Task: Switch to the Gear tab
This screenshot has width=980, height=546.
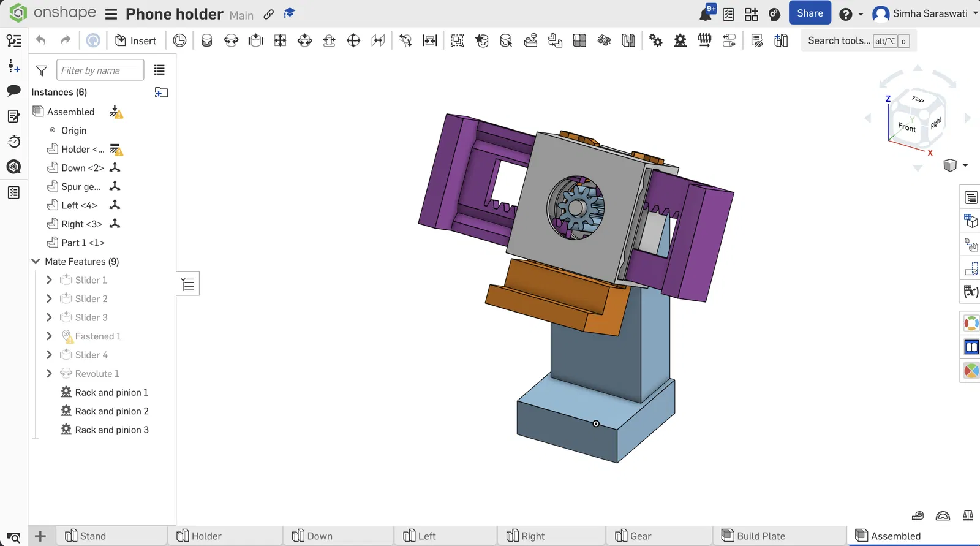Action: (x=660, y=536)
